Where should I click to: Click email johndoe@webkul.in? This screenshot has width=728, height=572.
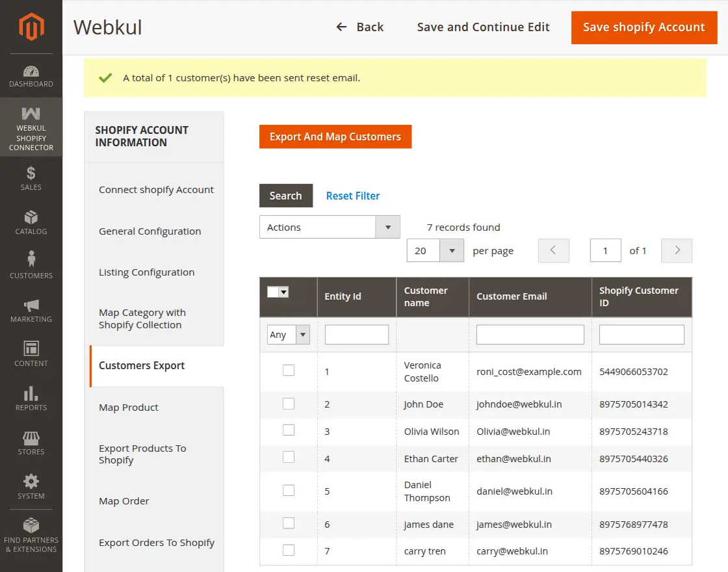pyautogui.click(x=519, y=404)
